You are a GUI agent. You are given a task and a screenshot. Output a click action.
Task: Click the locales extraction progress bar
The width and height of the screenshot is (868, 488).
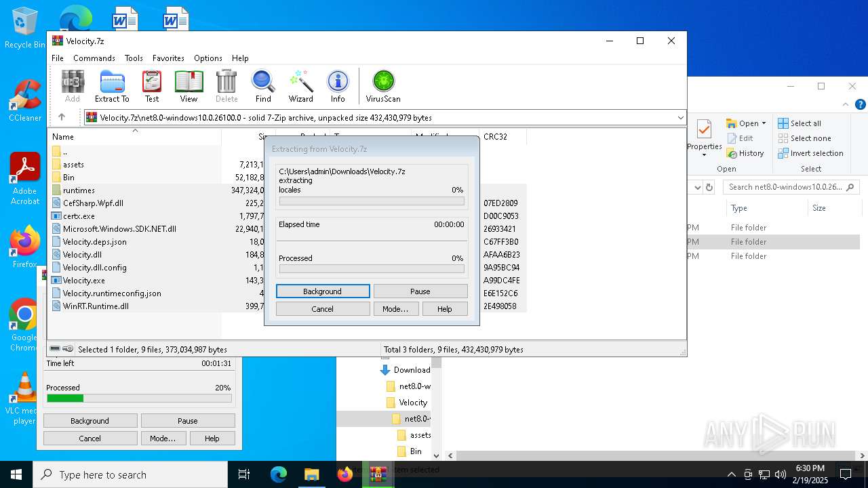pyautogui.click(x=372, y=201)
